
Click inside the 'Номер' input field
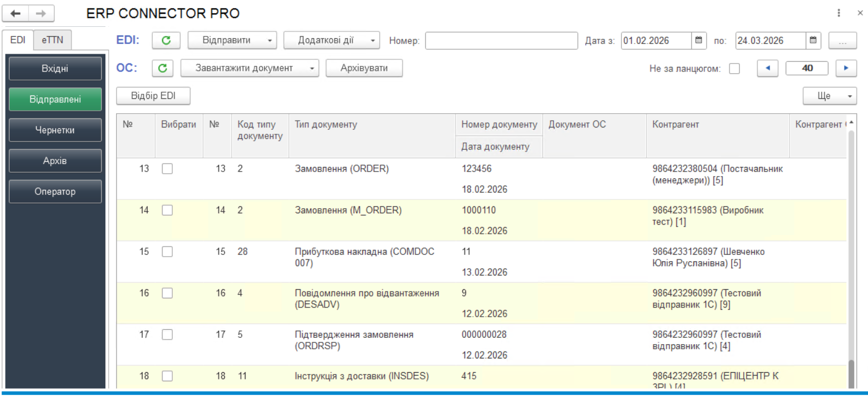[x=501, y=41]
